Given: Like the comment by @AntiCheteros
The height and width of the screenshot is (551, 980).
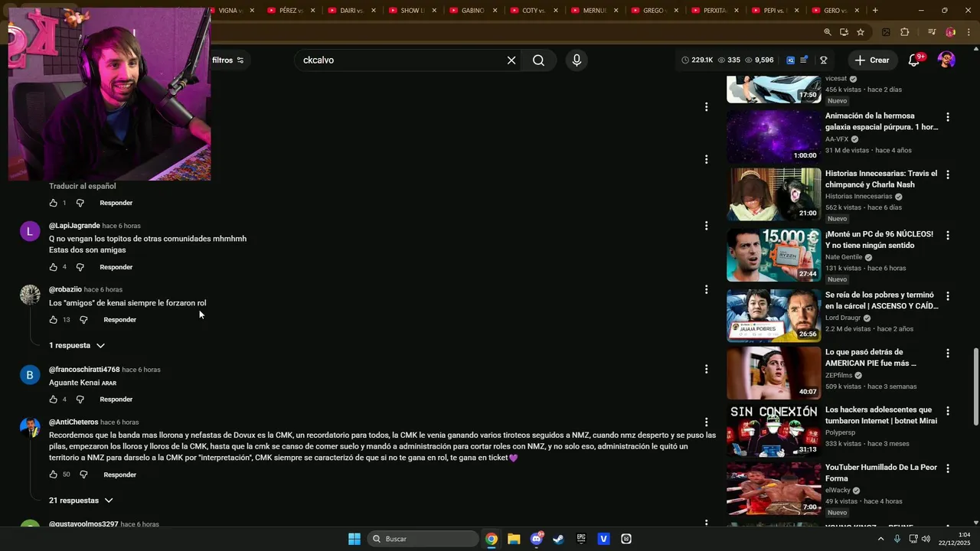Looking at the screenshot, I should coord(54,474).
